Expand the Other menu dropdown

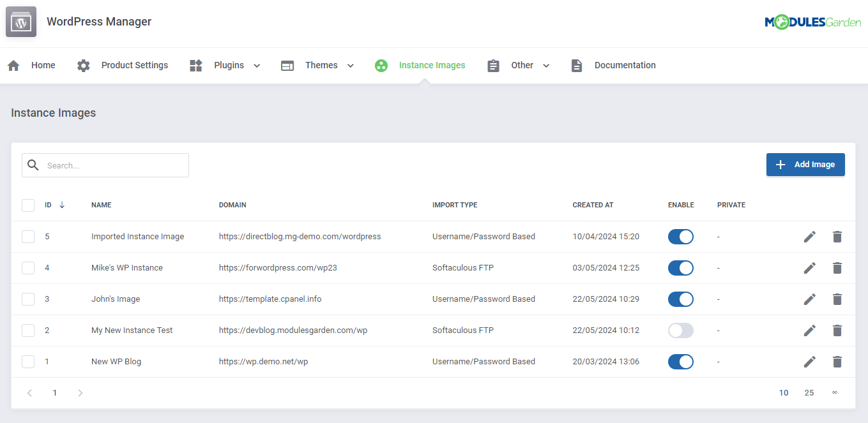546,65
